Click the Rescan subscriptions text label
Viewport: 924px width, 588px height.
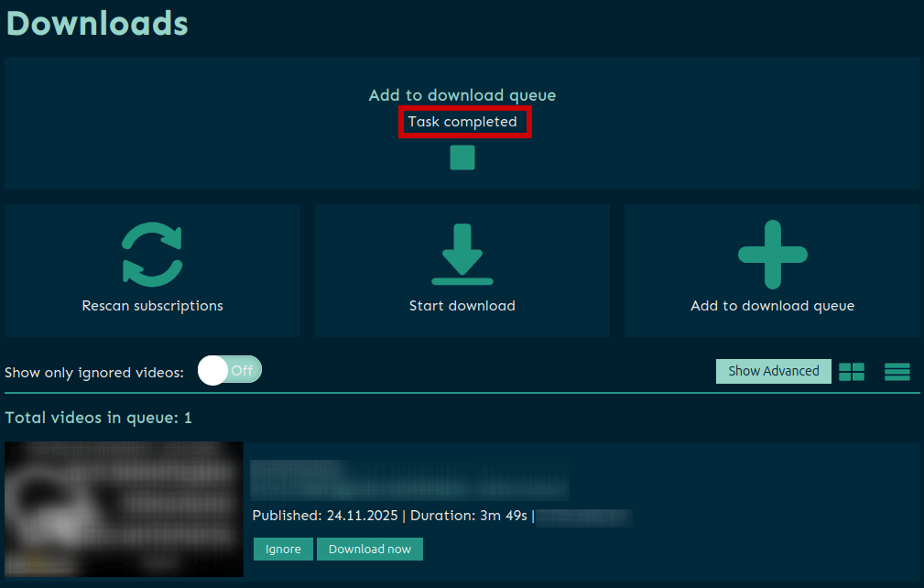152,306
